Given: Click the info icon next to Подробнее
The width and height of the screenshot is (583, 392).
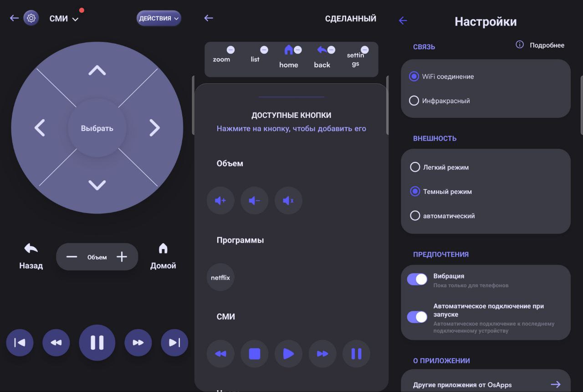Looking at the screenshot, I should (x=519, y=45).
